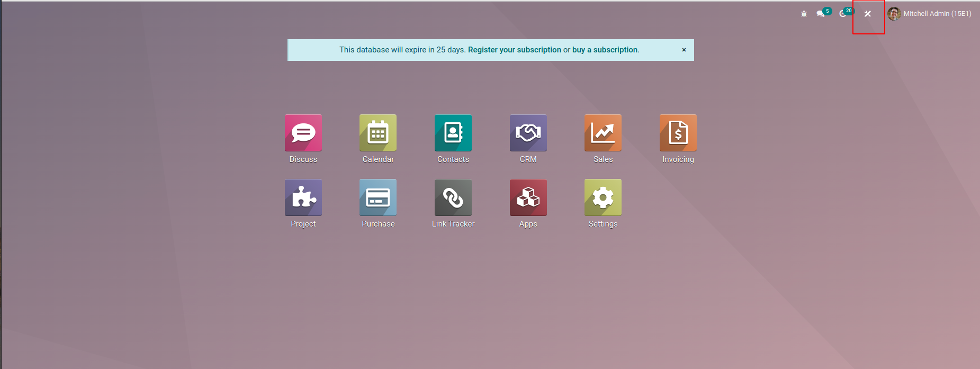The width and height of the screenshot is (980, 369).
Task: Launch the Invoicing app
Action: click(x=678, y=133)
